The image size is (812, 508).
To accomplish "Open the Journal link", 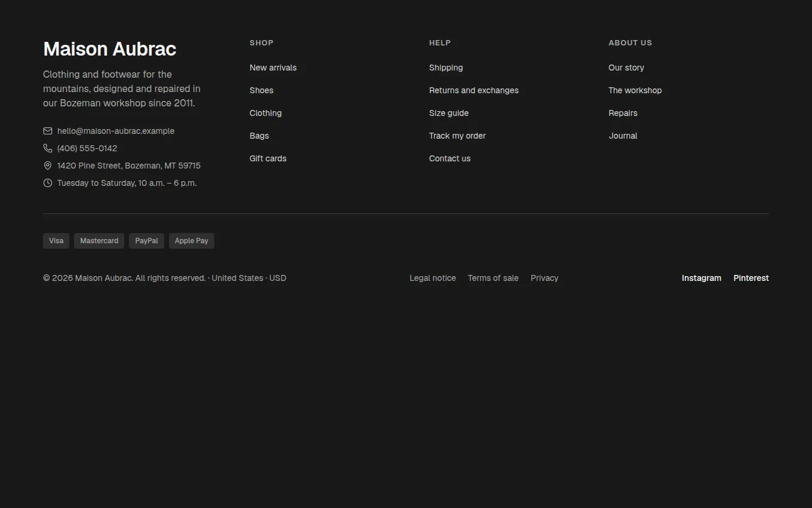I will click(x=623, y=136).
